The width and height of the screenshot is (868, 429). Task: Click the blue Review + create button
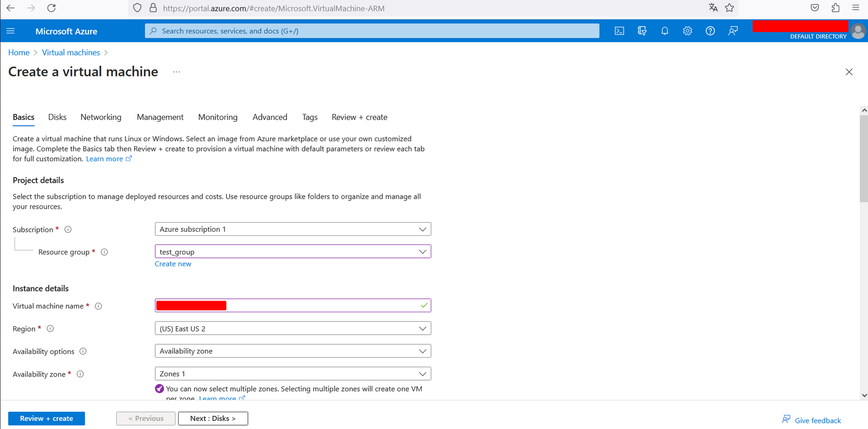coord(46,418)
